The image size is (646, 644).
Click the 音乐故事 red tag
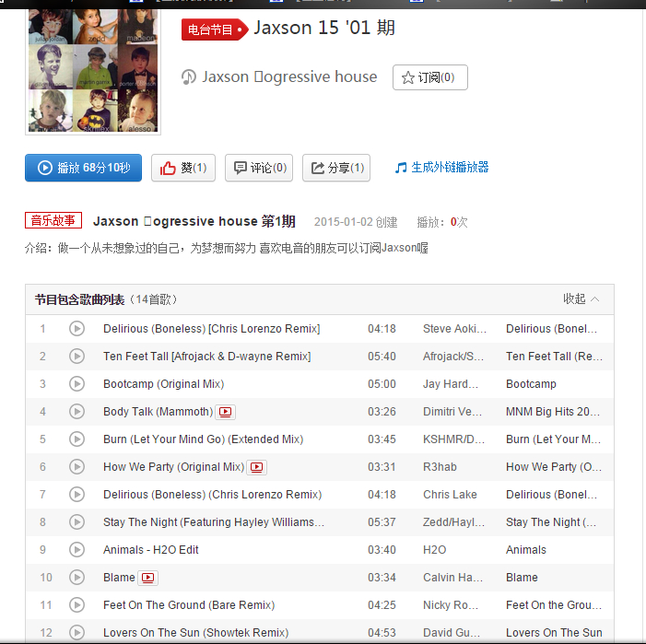(x=53, y=220)
